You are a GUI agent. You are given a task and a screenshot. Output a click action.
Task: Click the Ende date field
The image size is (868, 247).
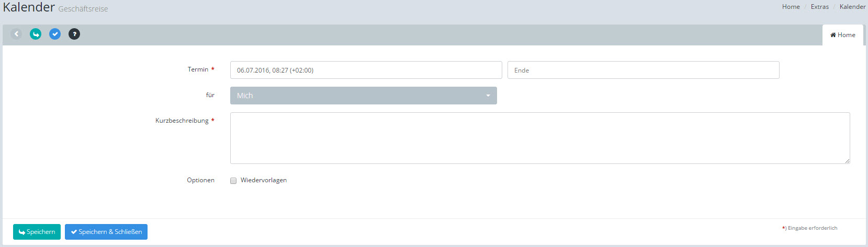point(643,70)
